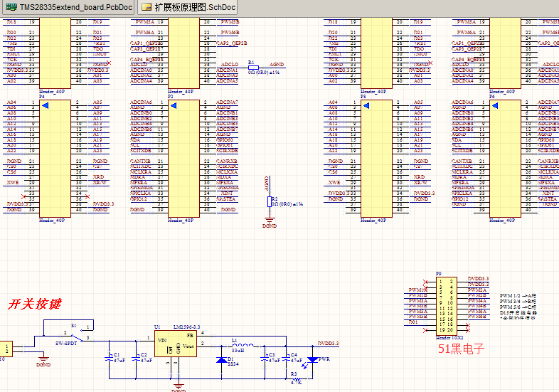Click the PWM2A net label on header P9
559x392 pixels.
(x=477, y=290)
